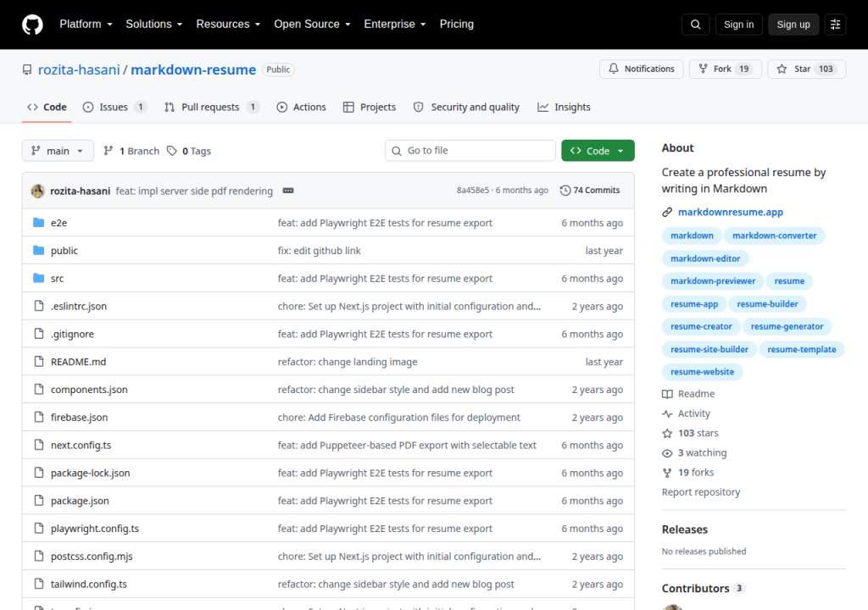Open the next.config.ts file
Viewport: 868px width, 610px height.
coord(81,445)
